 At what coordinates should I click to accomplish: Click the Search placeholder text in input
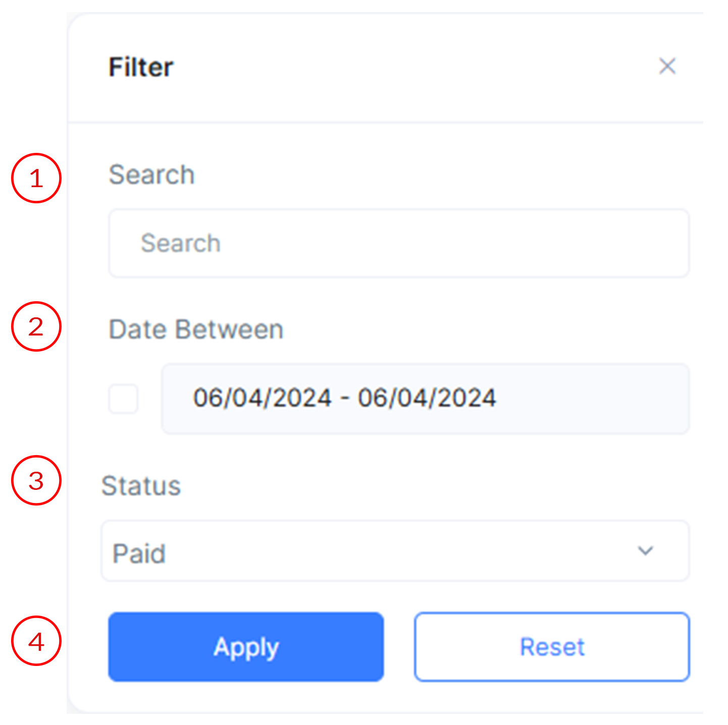coord(180,243)
